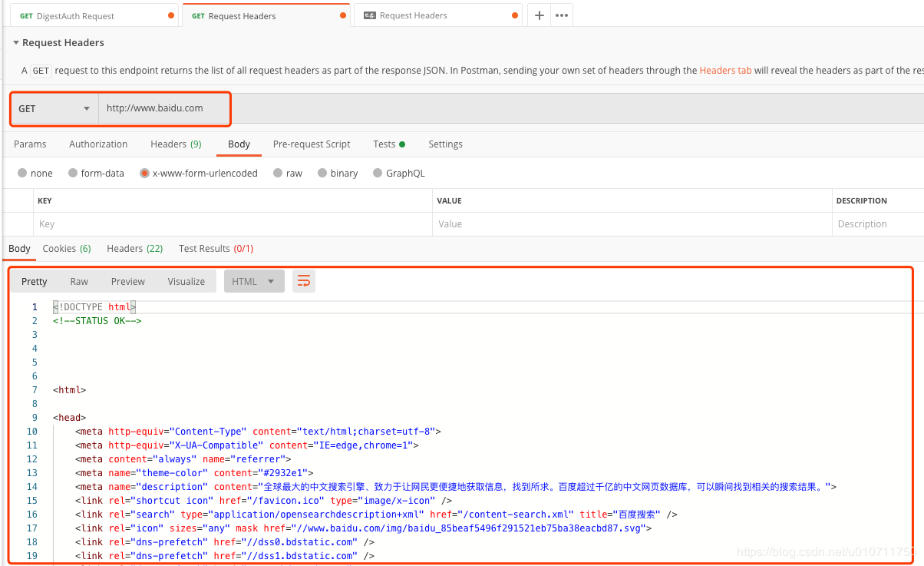This screenshot has width=924, height=566.
Task: Click the Key input cell
Action: click(233, 224)
